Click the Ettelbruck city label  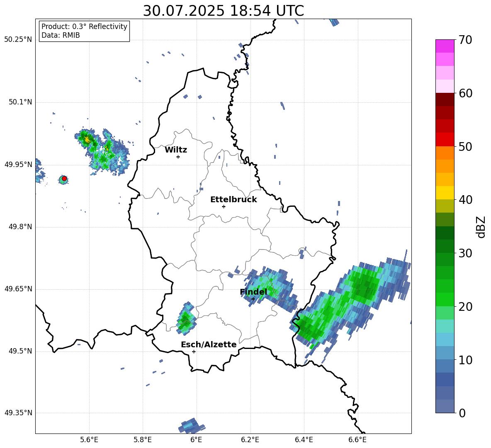tap(233, 200)
